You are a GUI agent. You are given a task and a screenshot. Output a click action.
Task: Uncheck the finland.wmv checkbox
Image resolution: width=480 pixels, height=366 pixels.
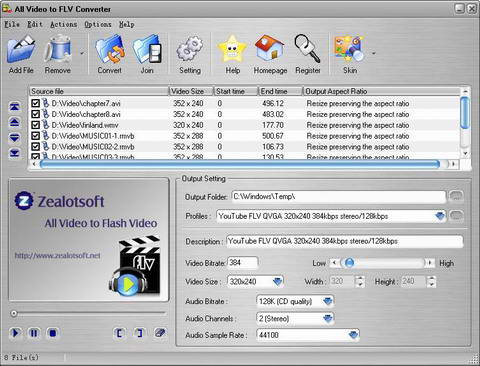35,125
